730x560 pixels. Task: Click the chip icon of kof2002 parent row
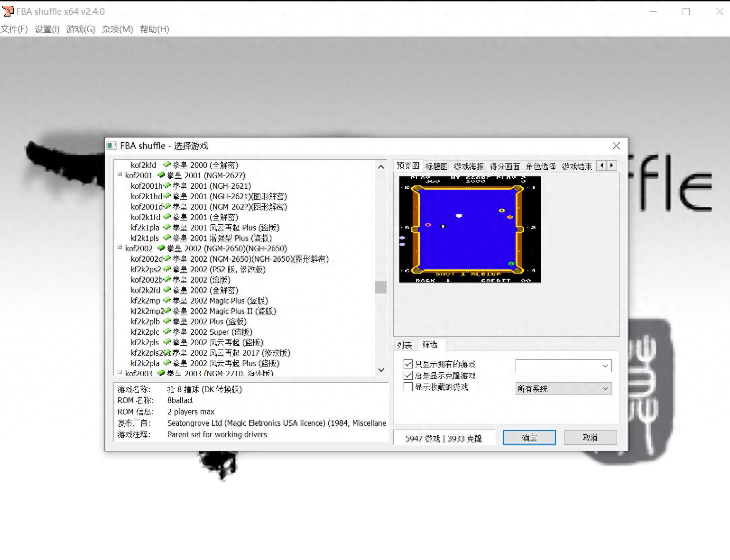(161, 248)
